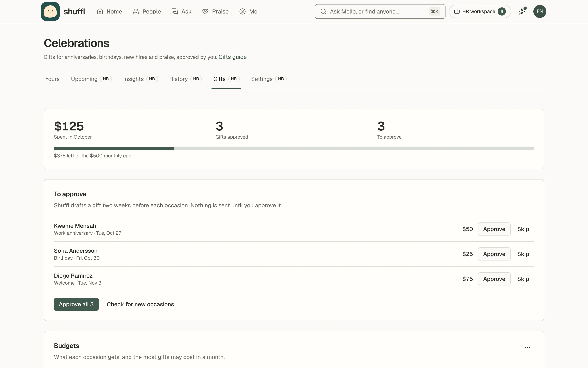588x368 pixels.
Task: Skip Kwame Mensah's gift
Action: (x=523, y=229)
